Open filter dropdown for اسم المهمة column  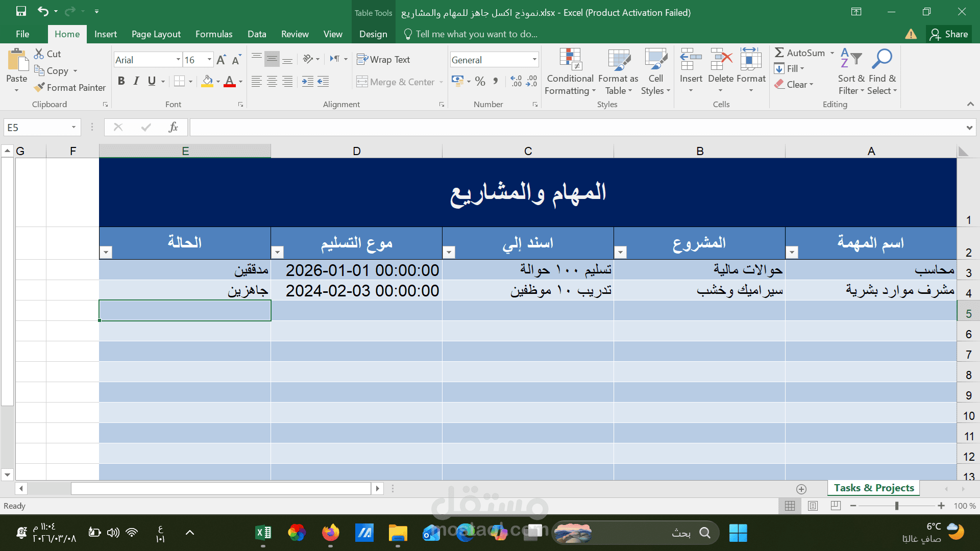(792, 252)
